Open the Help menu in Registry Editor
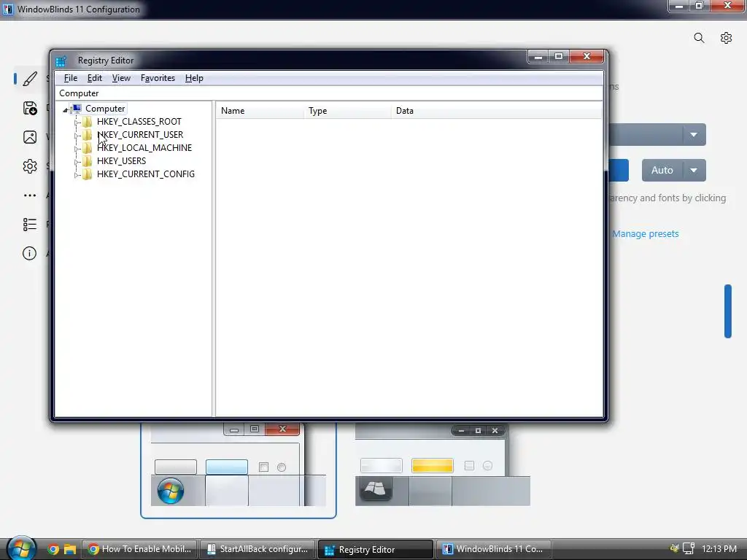This screenshot has width=747, height=560. click(194, 78)
